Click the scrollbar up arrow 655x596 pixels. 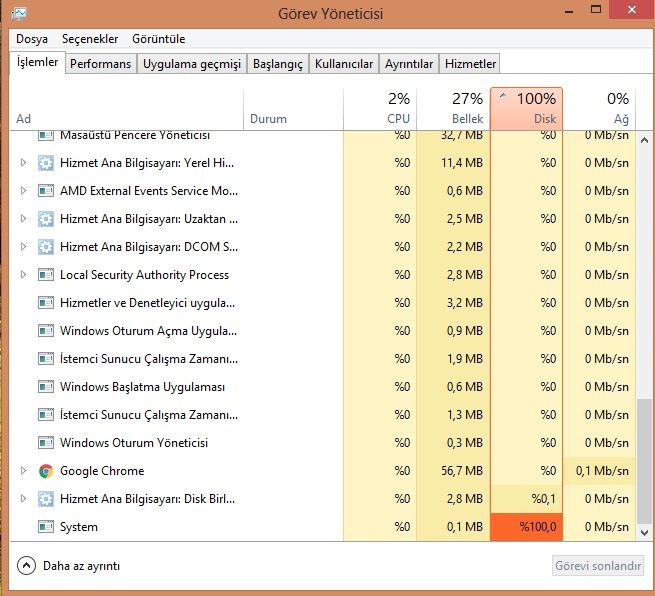point(645,140)
